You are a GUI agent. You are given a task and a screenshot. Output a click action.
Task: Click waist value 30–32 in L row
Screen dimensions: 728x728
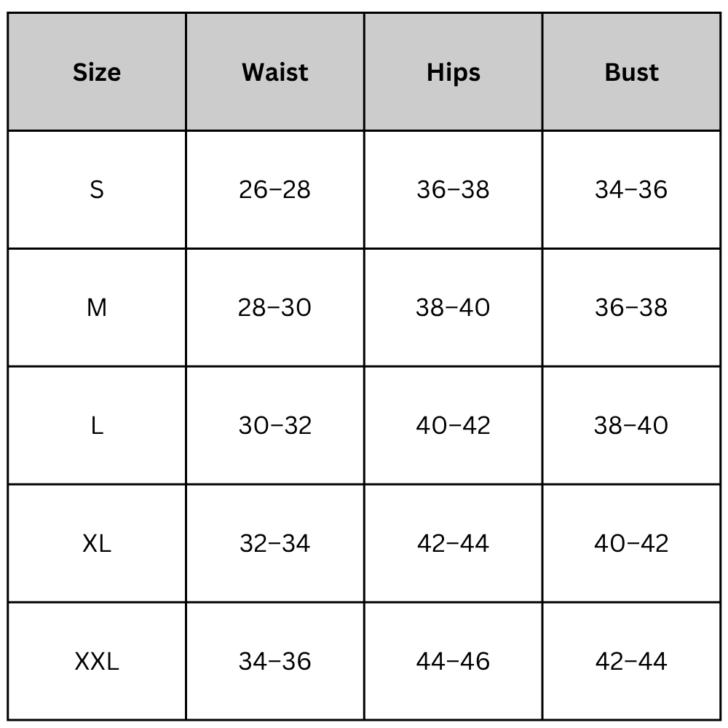pyautogui.click(x=274, y=426)
